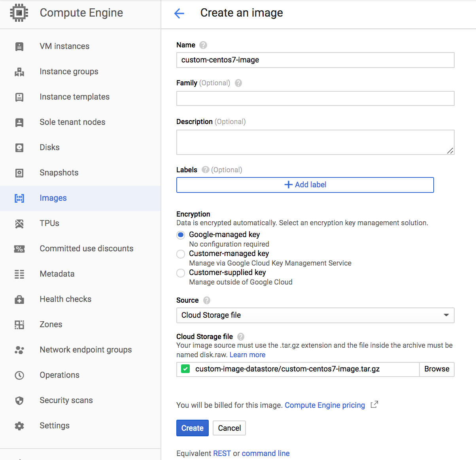Open Committed use discounts page
Screen dimensions: 476x460
pos(87,249)
